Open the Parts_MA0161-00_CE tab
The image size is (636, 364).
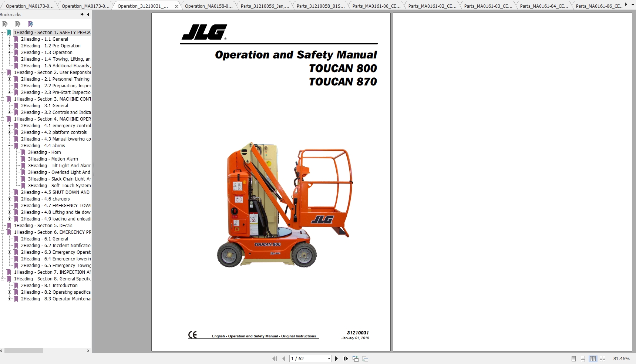[x=376, y=6]
